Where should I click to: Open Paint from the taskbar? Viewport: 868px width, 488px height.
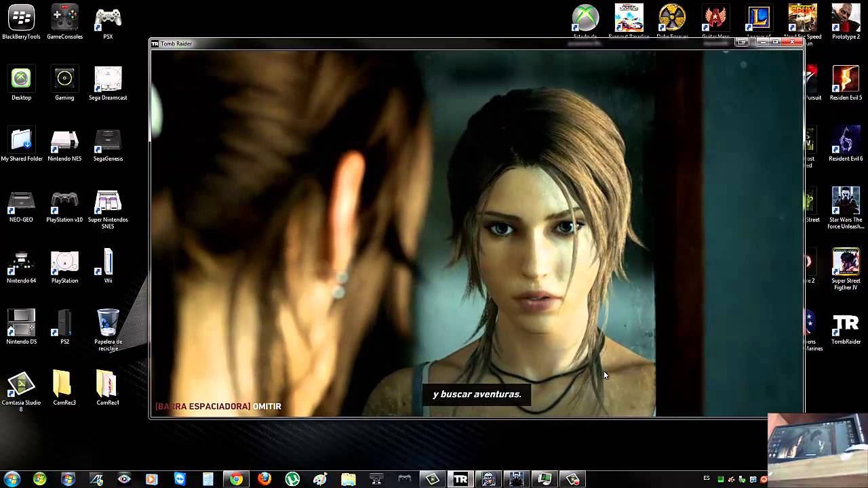coord(320,479)
